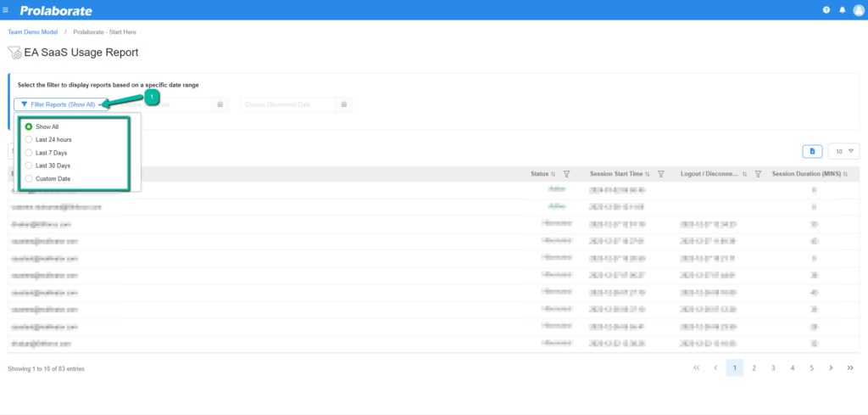The height and width of the screenshot is (415, 868).
Task: Open the connect date calendar icon
Action: 220,104
